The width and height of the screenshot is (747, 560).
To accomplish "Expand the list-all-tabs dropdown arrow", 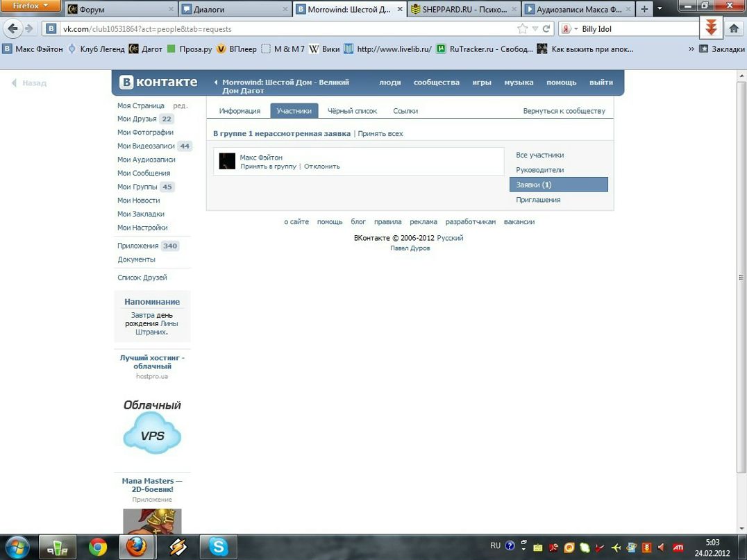I will pos(660,9).
